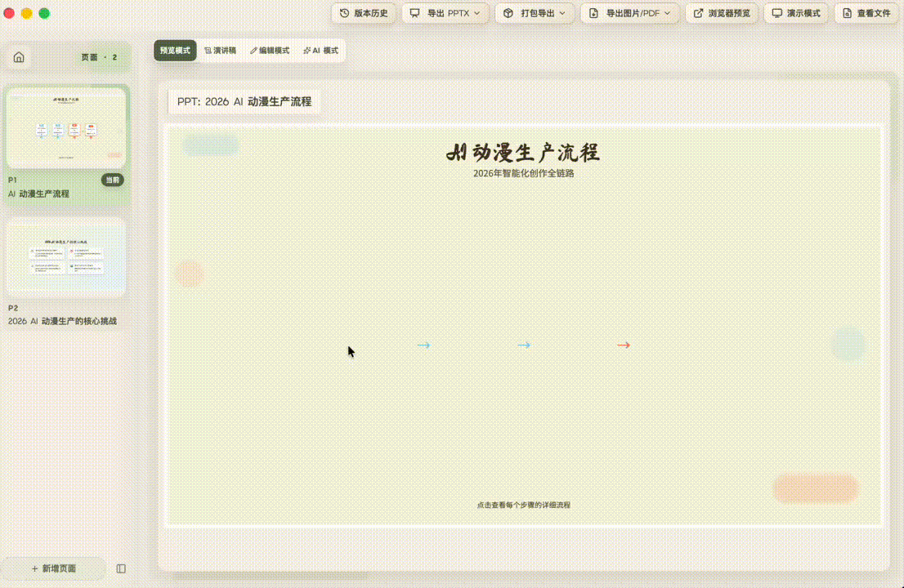Click the text 点击查看每个步骤的详细流程

pyautogui.click(x=523, y=505)
